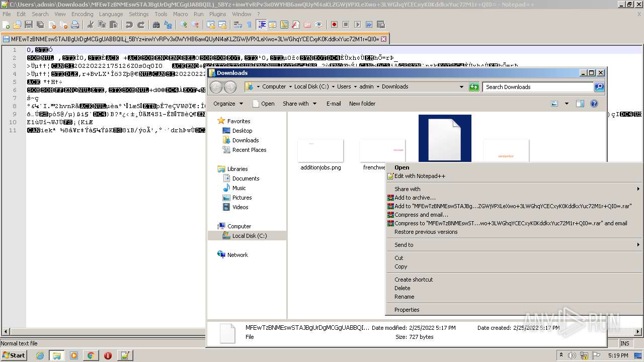Viewport: 644px width, 362px height.
Task: Click the Start button on taskbar
Action: [14, 355]
